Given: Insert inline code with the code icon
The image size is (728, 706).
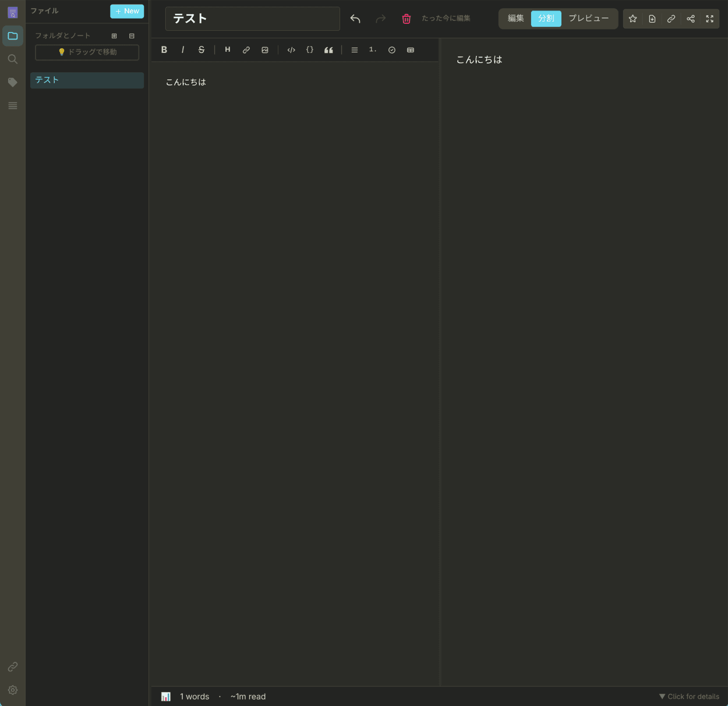Looking at the screenshot, I should pyautogui.click(x=291, y=50).
